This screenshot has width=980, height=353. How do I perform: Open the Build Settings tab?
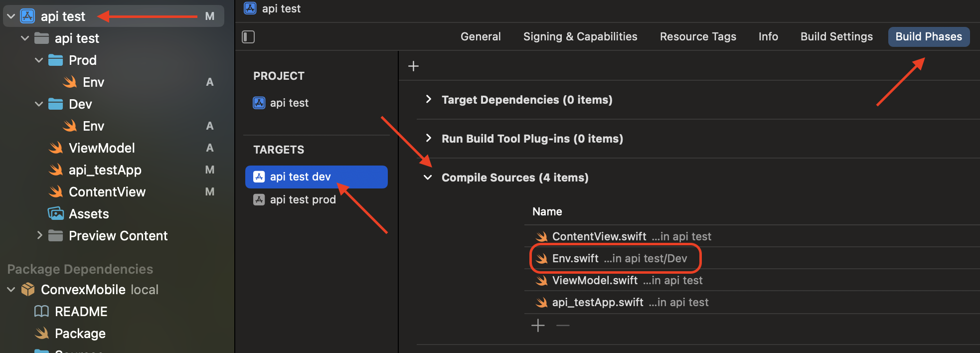pos(836,37)
